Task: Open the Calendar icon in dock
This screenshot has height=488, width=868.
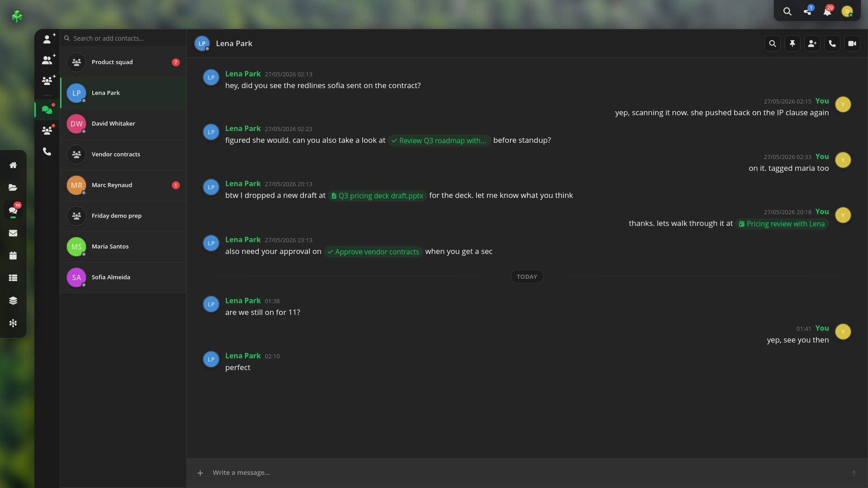Action: 13,256
